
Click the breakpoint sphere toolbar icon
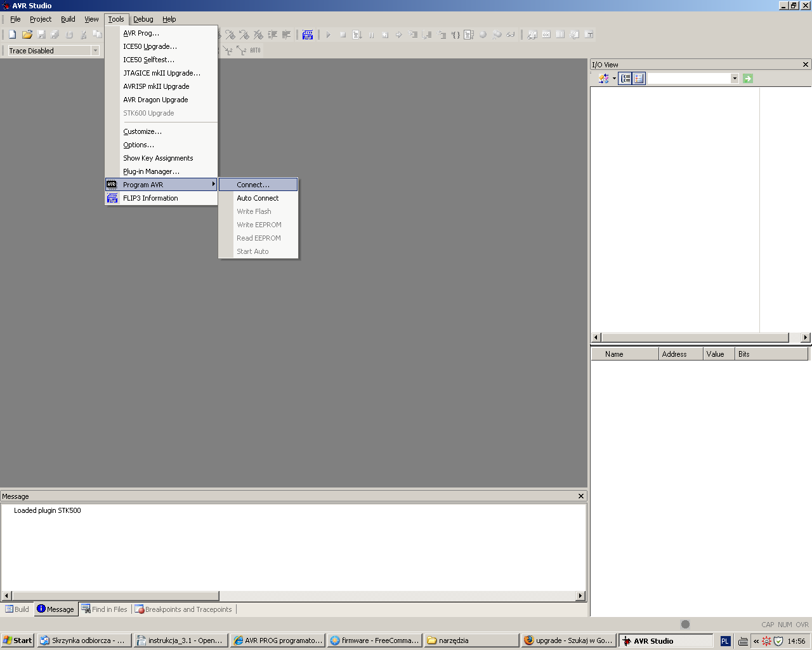(483, 35)
